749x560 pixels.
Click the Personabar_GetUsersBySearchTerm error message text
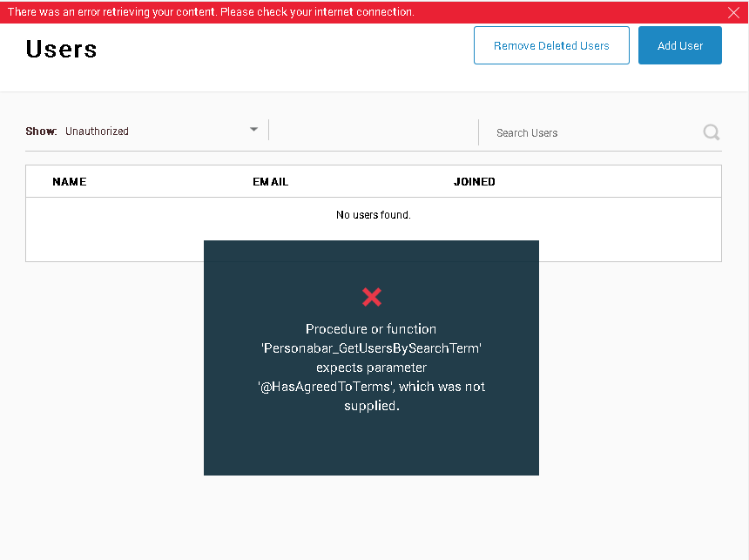[371, 367]
